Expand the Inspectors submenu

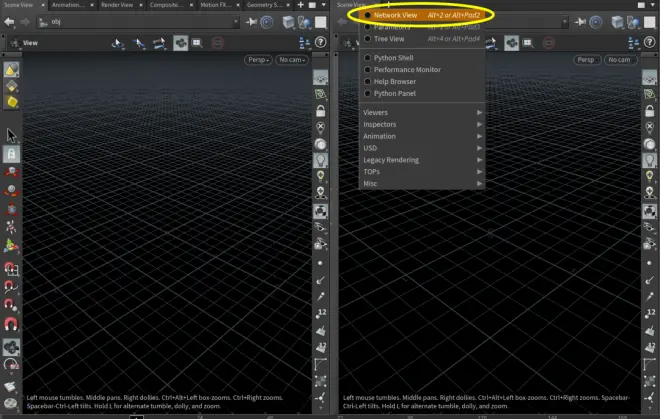(422, 124)
